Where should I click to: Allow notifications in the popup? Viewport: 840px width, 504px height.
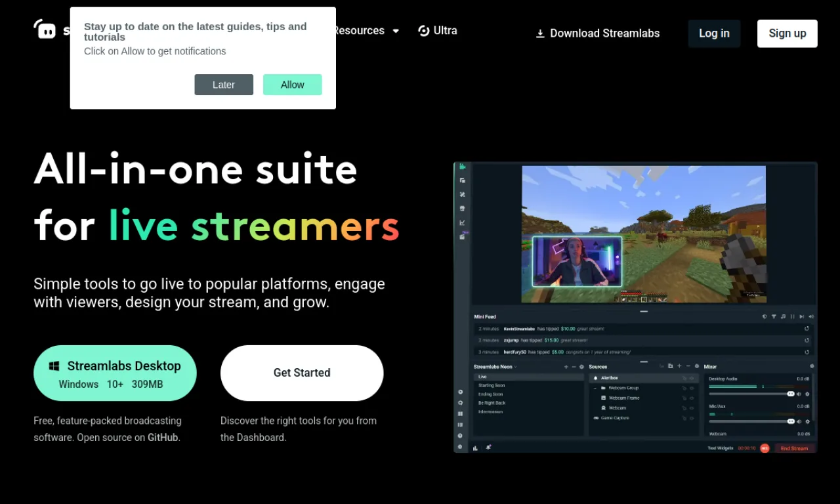293,85
